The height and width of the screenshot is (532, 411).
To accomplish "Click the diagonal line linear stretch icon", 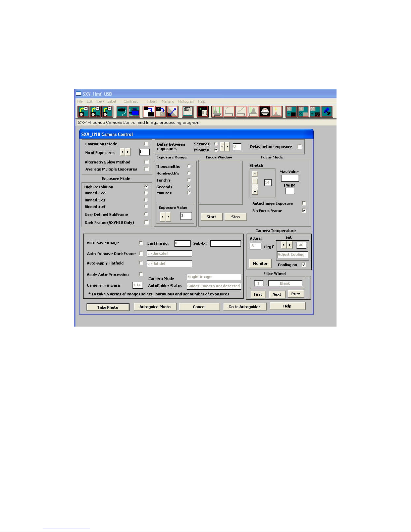I will 241,111.
